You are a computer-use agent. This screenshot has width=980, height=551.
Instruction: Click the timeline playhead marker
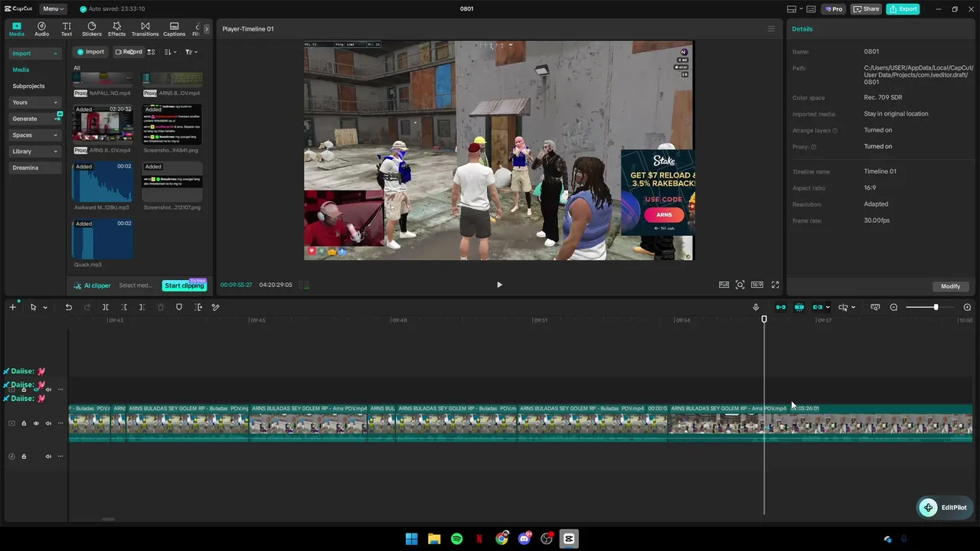tap(764, 319)
